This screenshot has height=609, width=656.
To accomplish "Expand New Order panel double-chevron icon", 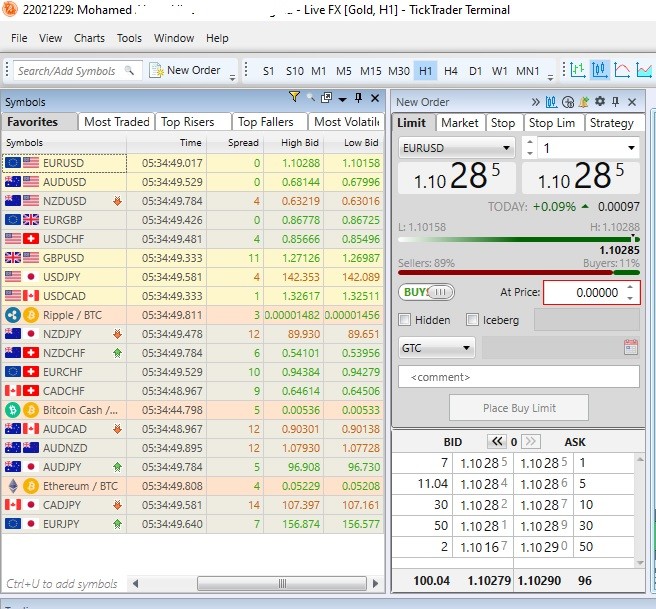I will (536, 102).
